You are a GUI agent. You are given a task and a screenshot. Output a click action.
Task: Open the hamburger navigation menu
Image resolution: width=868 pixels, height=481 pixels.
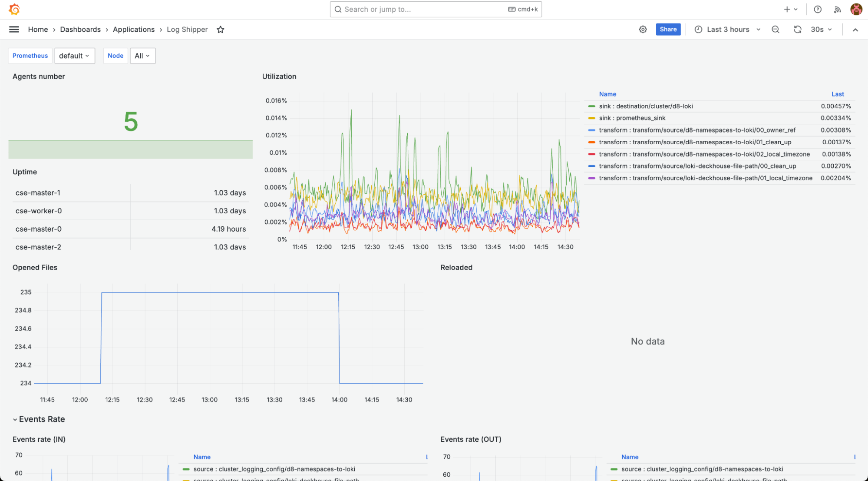(x=14, y=30)
